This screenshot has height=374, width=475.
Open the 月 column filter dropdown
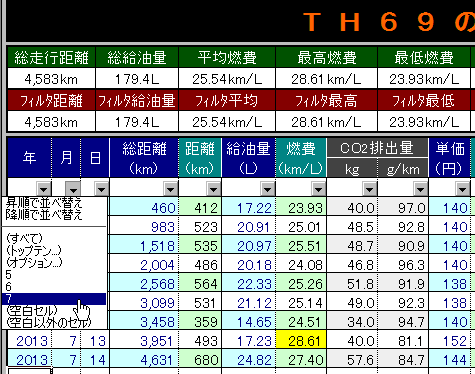tap(73, 189)
